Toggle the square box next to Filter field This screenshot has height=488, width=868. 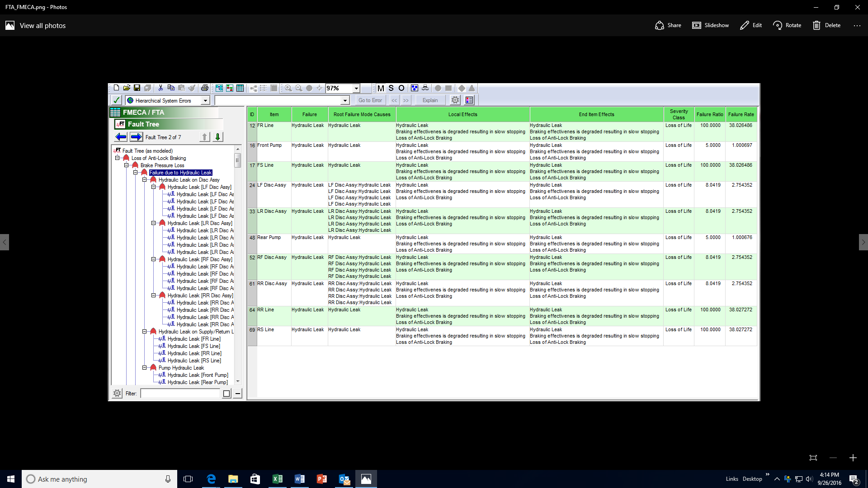226,394
